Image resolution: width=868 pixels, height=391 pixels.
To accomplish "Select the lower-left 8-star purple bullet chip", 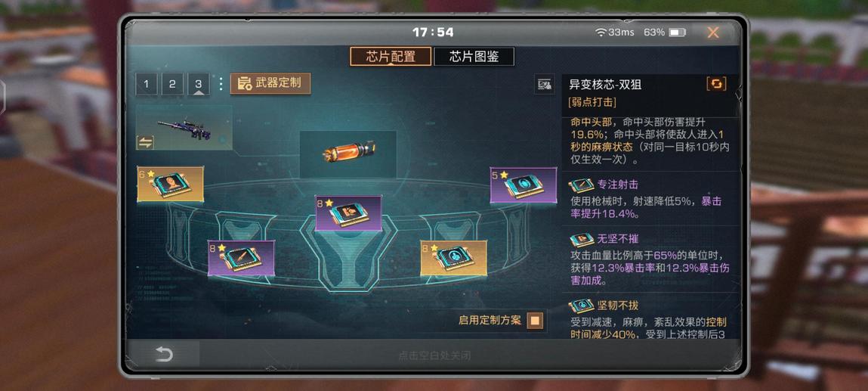I will pyautogui.click(x=241, y=258).
